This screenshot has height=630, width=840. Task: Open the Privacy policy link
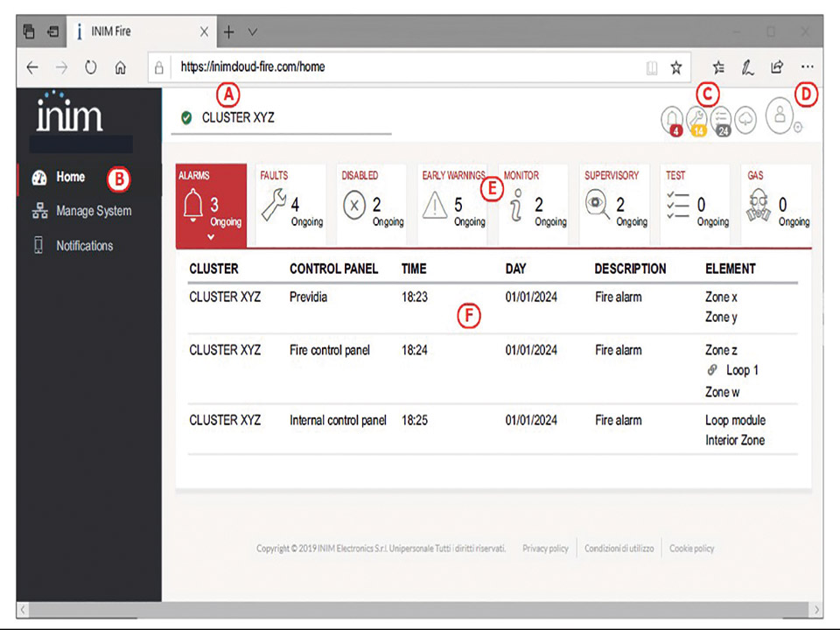pyautogui.click(x=545, y=549)
